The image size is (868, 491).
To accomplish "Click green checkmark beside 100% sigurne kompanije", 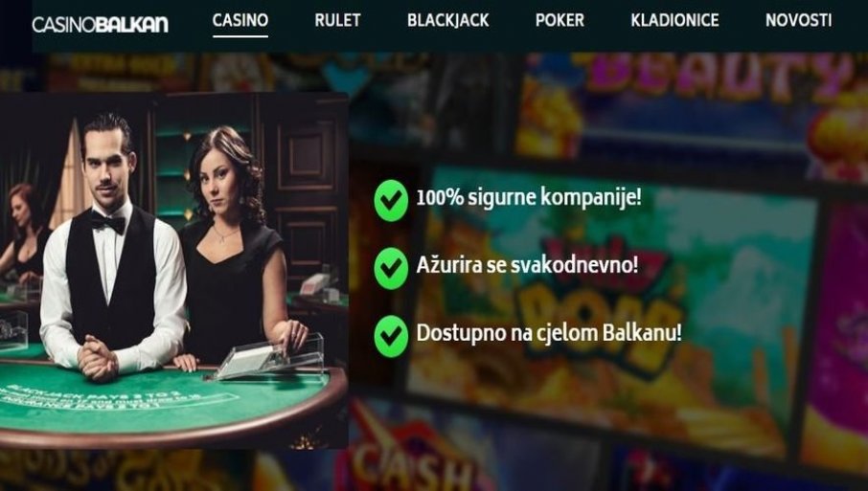I will 391,200.
